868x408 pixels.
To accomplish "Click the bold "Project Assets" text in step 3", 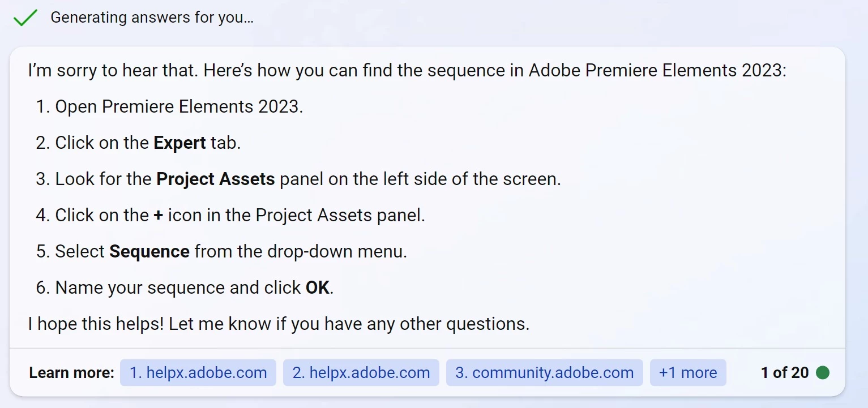I will (x=216, y=179).
